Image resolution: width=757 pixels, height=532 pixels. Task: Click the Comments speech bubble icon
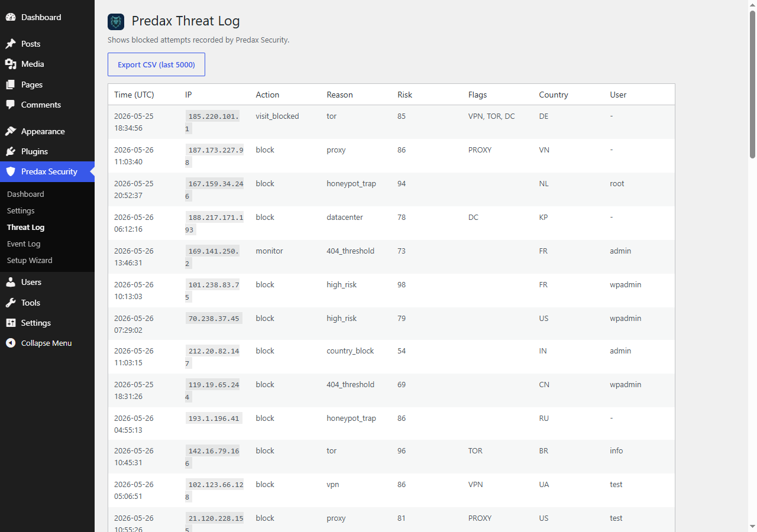click(11, 105)
